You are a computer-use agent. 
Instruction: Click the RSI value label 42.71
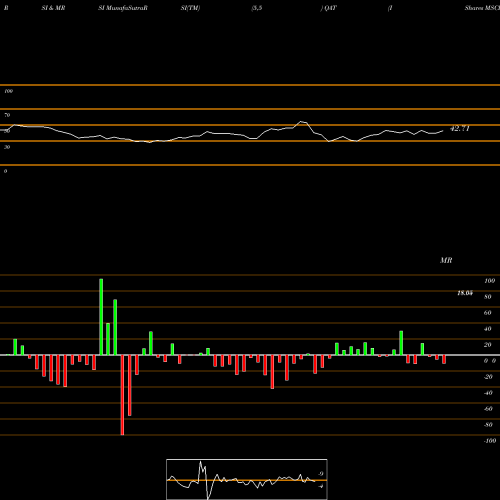[460, 129]
